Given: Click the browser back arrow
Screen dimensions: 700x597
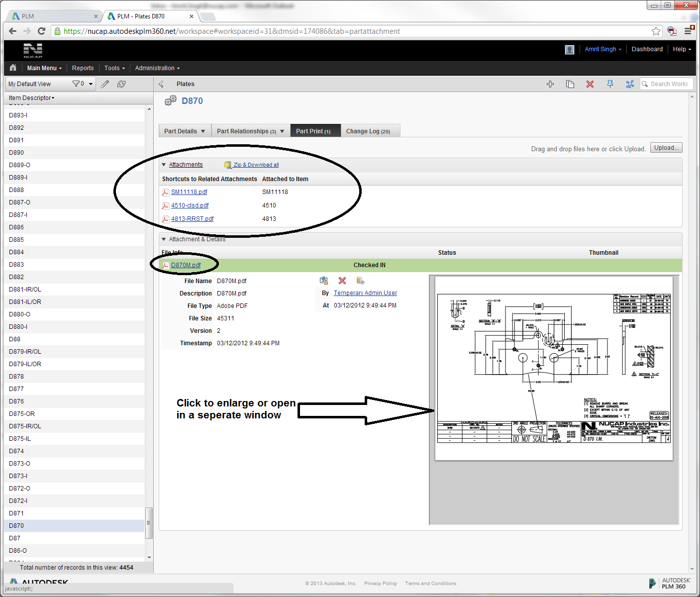Looking at the screenshot, I should 13,31.
